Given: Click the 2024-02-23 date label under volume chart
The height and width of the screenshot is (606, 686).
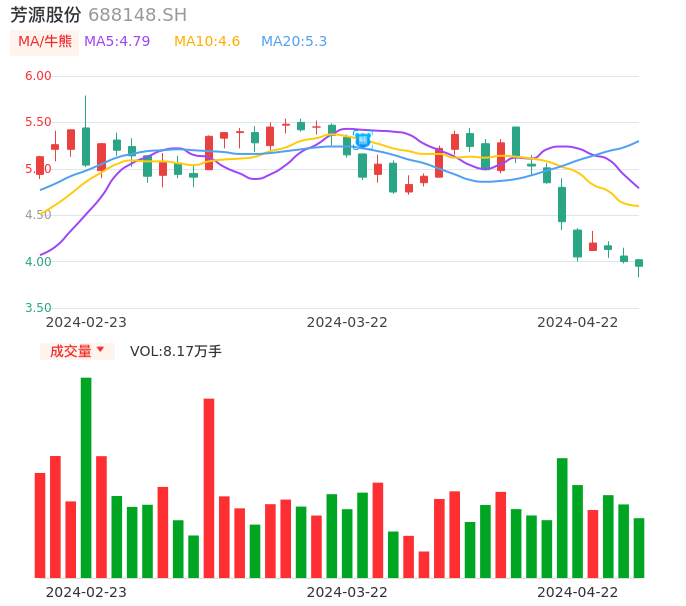Looking at the screenshot, I should [86, 592].
